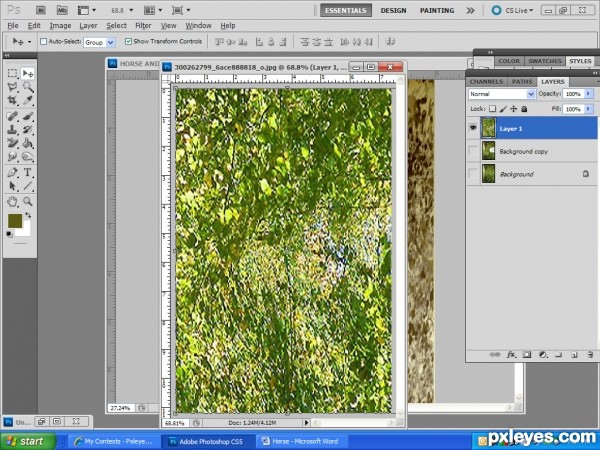
Task: Reset default foreground and background colors
Action: pos(10,234)
